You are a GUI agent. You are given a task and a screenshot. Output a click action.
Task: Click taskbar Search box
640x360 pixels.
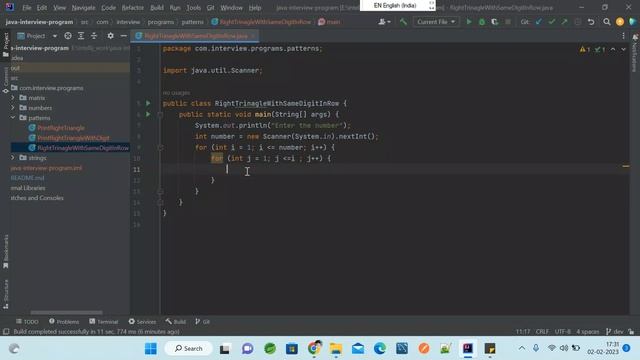click(x=189, y=349)
